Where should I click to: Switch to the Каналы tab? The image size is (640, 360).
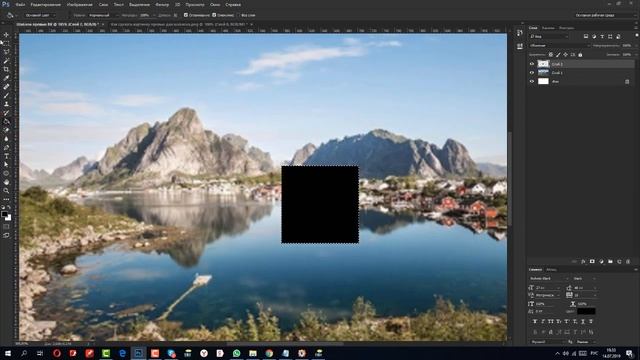548,28
